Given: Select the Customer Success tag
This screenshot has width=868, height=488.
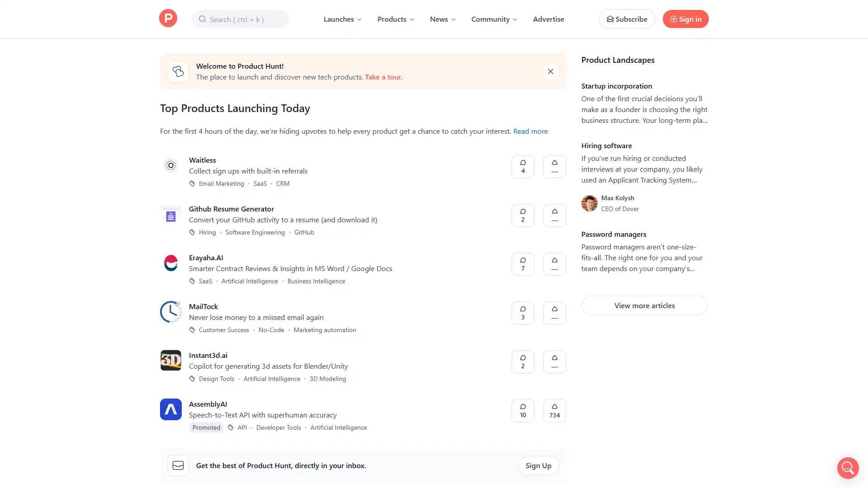Looking at the screenshot, I should pyautogui.click(x=224, y=330).
